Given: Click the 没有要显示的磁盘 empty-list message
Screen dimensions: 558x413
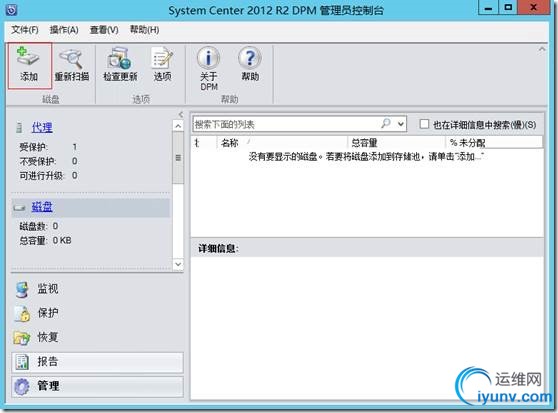Looking at the screenshot, I should pos(365,157).
